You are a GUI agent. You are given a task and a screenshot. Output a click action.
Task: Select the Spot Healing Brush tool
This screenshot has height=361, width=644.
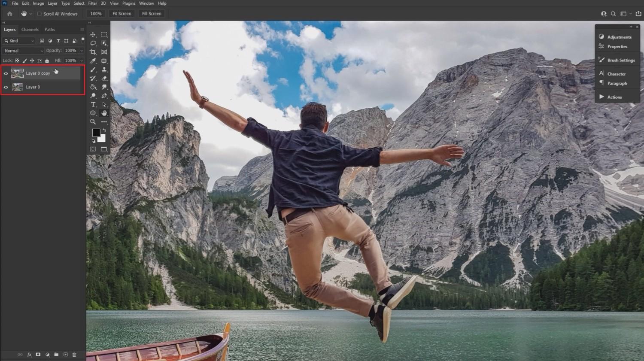[x=104, y=61]
